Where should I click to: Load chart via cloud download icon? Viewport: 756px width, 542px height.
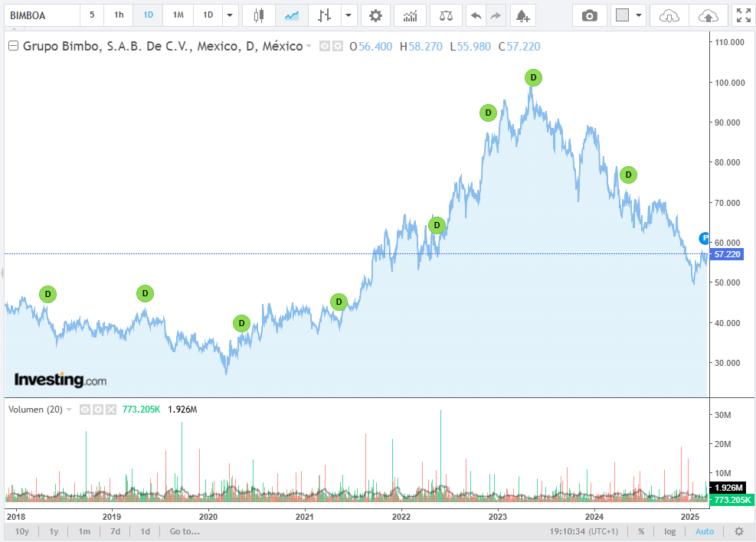(669, 15)
